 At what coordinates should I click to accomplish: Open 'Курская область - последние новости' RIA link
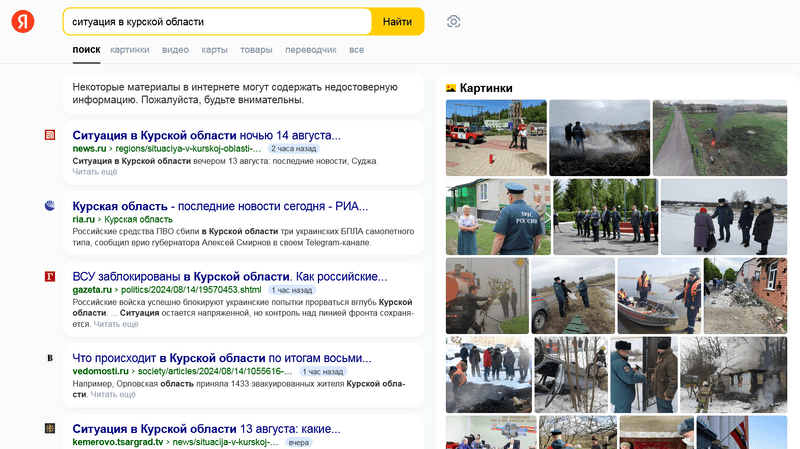[x=220, y=206]
